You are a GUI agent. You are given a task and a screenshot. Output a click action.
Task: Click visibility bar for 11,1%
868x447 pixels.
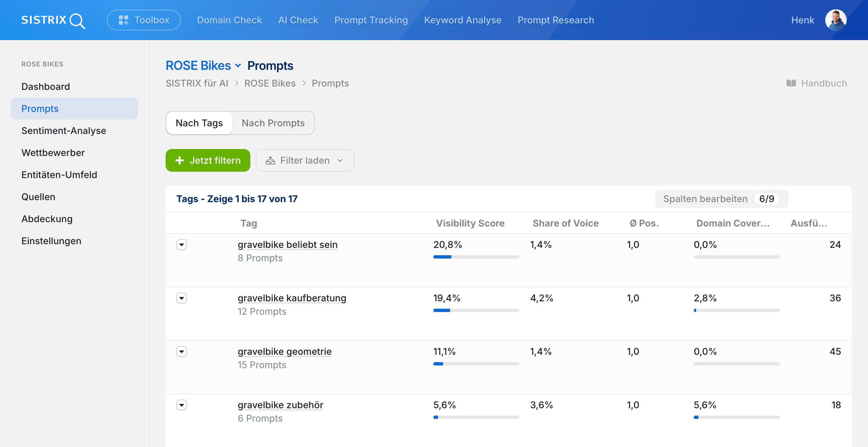click(x=476, y=364)
